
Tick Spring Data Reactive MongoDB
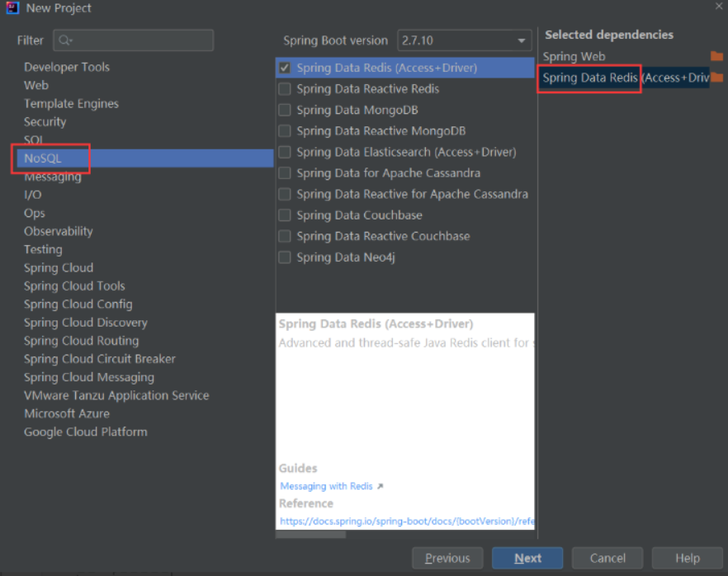pyautogui.click(x=285, y=131)
